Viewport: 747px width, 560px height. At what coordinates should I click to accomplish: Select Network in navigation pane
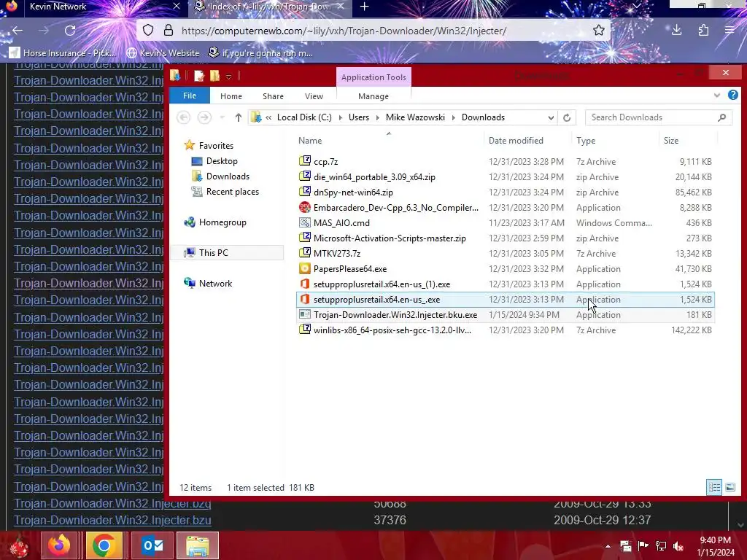tap(215, 284)
